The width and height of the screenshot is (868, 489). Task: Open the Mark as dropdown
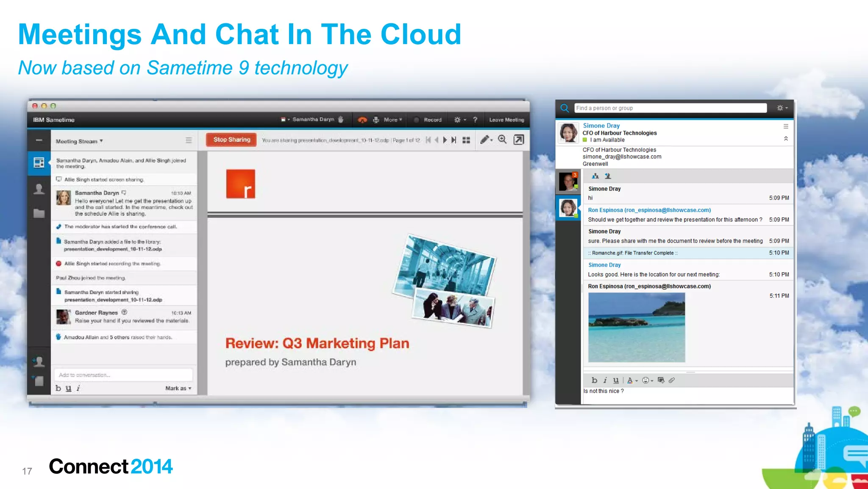coord(178,388)
